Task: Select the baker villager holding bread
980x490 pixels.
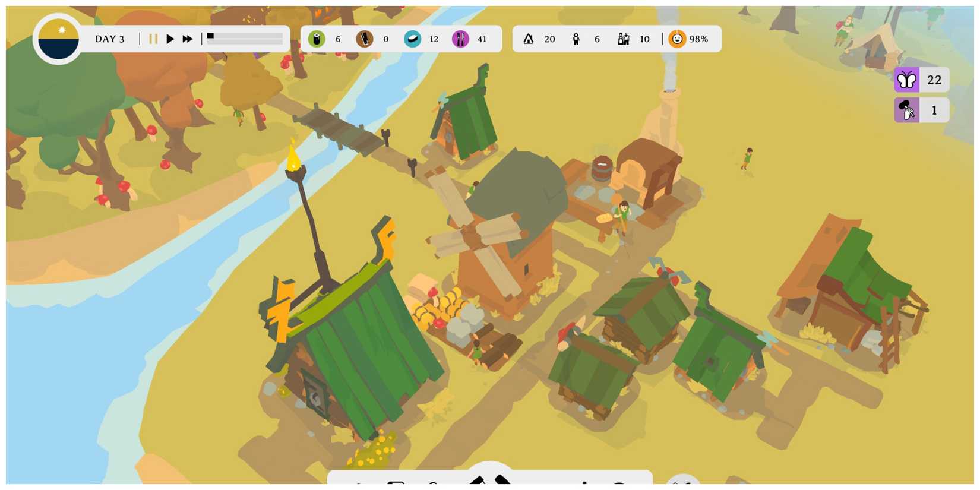Action: point(622,217)
